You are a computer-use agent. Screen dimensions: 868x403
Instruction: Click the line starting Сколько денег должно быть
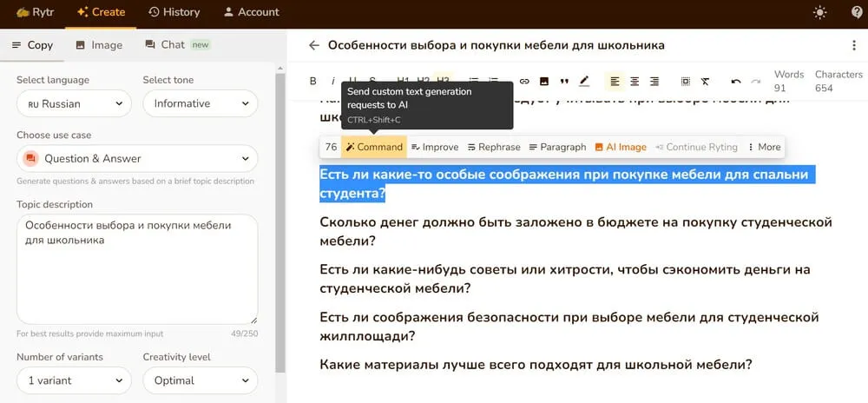(x=575, y=231)
